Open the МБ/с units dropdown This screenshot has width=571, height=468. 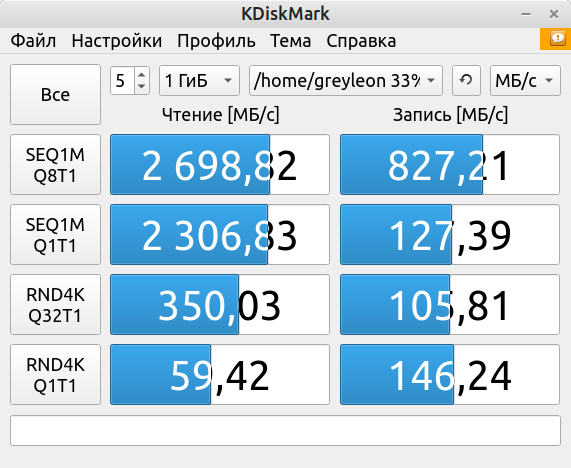525,80
